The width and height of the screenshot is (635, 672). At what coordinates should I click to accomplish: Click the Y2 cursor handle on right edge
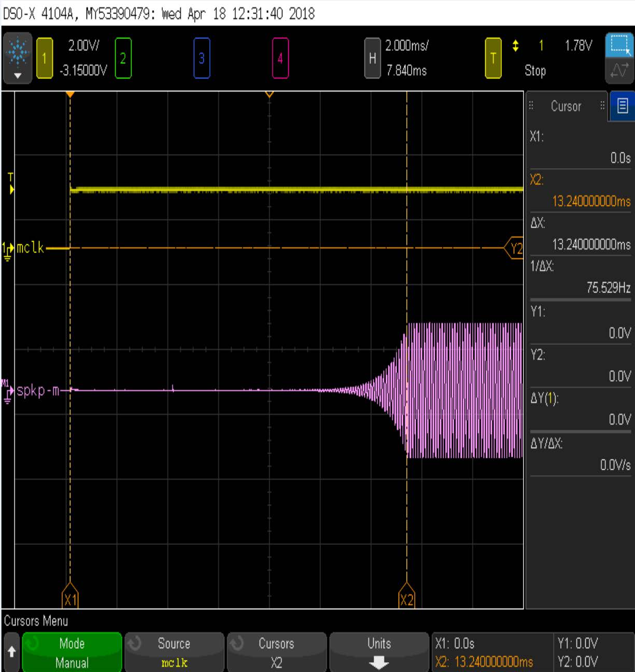pos(515,248)
